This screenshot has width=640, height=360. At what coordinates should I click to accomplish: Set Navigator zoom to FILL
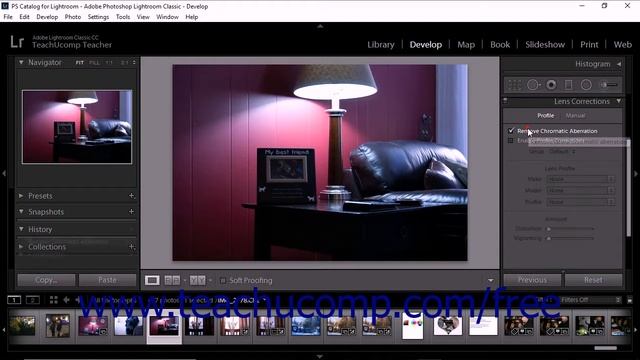point(94,62)
